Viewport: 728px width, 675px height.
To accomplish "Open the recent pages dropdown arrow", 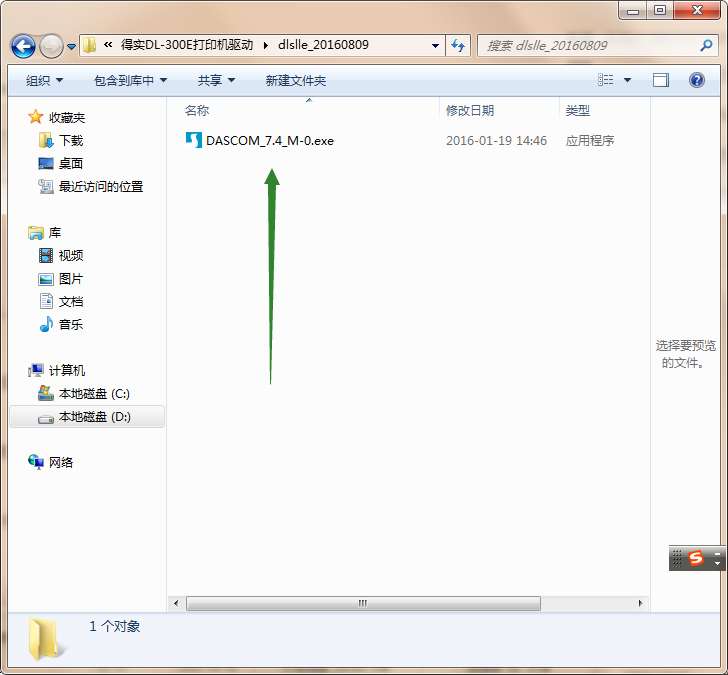I will pos(72,46).
